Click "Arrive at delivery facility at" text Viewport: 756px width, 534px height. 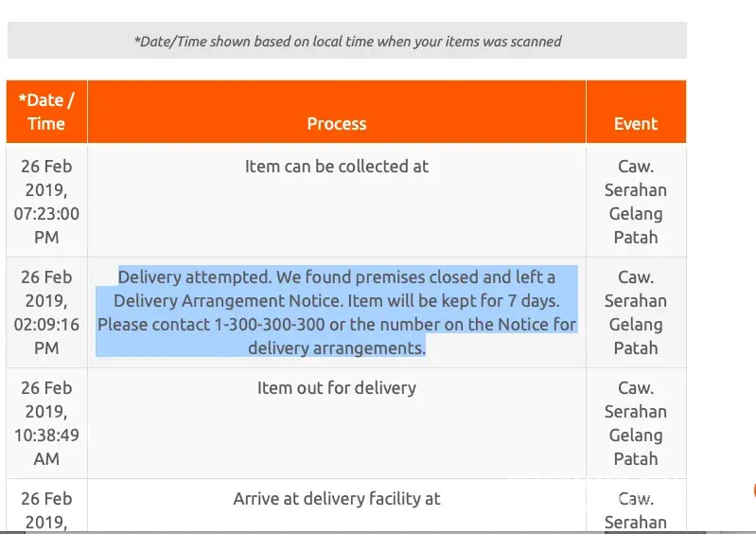(336, 499)
